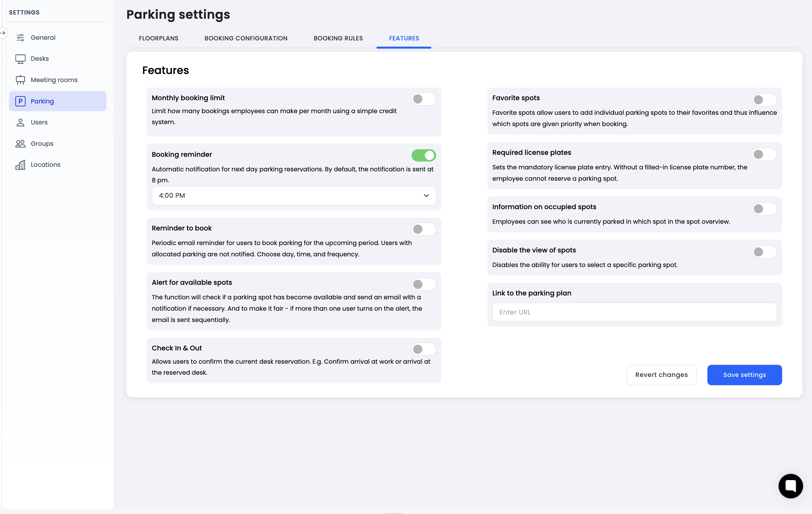Open the Floorplans tab
Image resolution: width=812 pixels, height=514 pixels.
pyautogui.click(x=159, y=38)
